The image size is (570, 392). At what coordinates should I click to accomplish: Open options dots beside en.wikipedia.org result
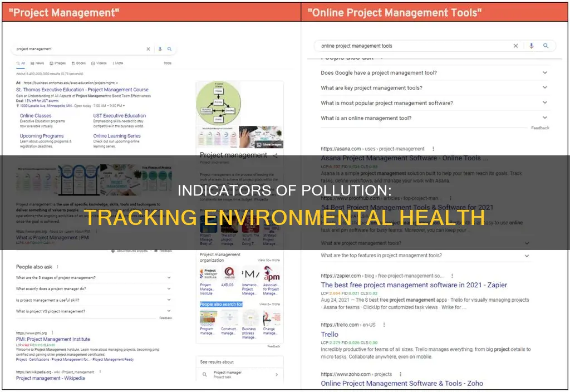pyautogui.click(x=100, y=372)
